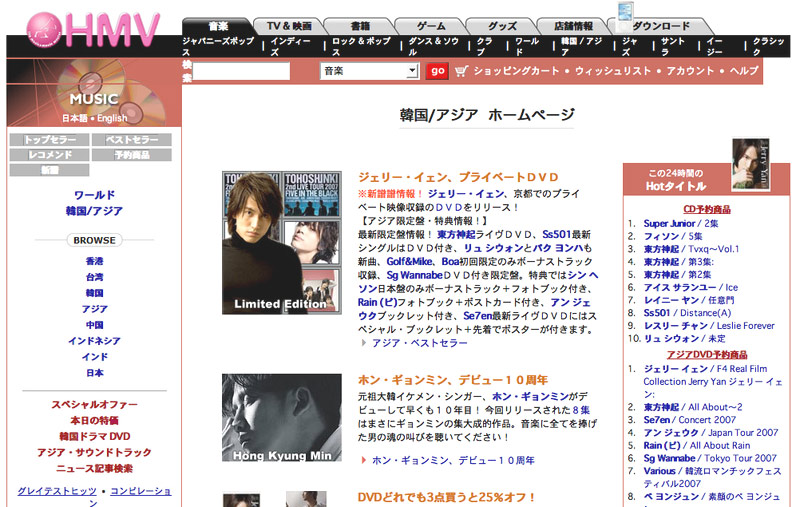Image resolution: width=800 pixels, height=507 pixels.
Task: Open ホン・ギョンミン、デビュー１０周年 headline
Action: [x=453, y=380]
